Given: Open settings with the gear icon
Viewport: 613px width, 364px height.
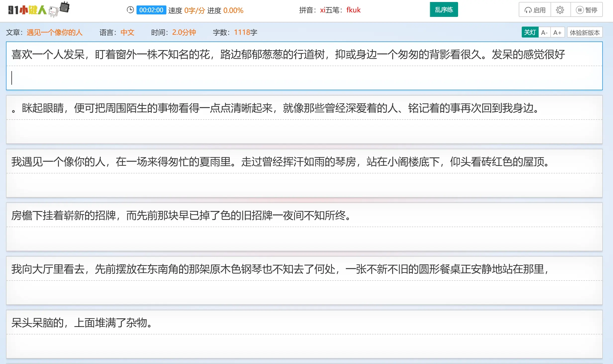Looking at the screenshot, I should click(560, 10).
